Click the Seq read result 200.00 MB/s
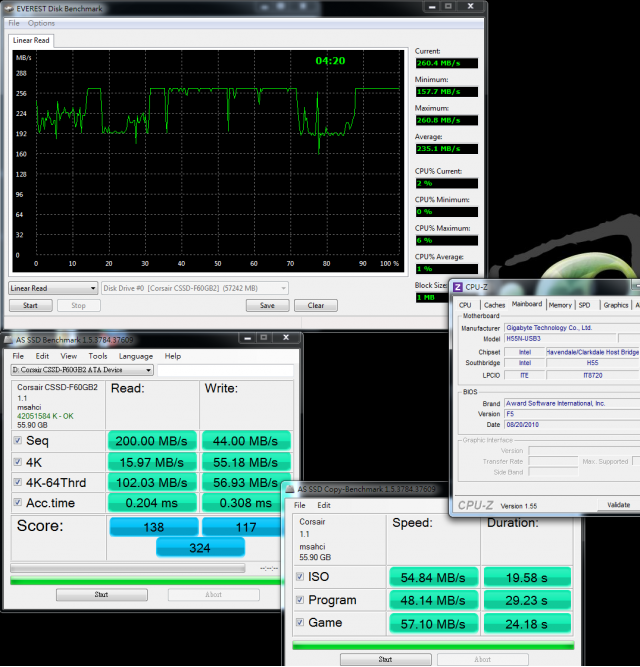 (152, 441)
